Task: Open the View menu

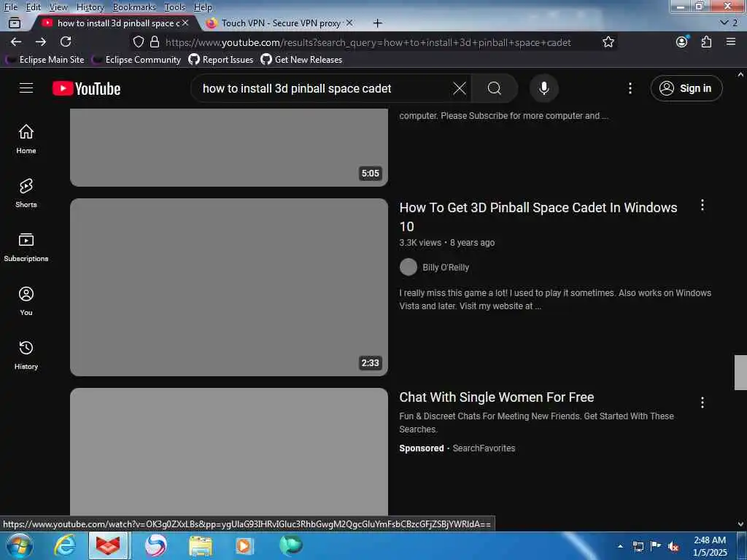Action: [x=58, y=7]
